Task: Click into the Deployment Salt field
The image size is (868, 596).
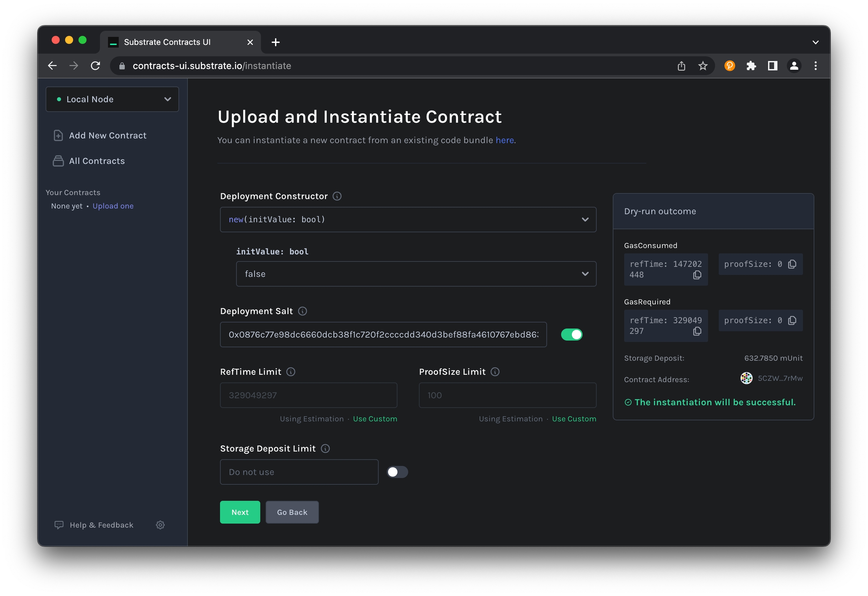Action: tap(383, 335)
